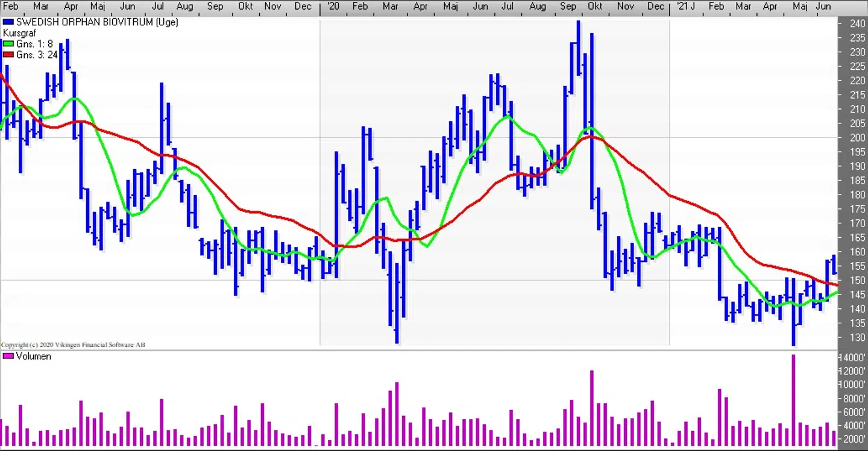Click the blue SWEDISH ORPHAN BIOVITRUM legend swatch
Screen dimensions: 868x451
[x=8, y=22]
